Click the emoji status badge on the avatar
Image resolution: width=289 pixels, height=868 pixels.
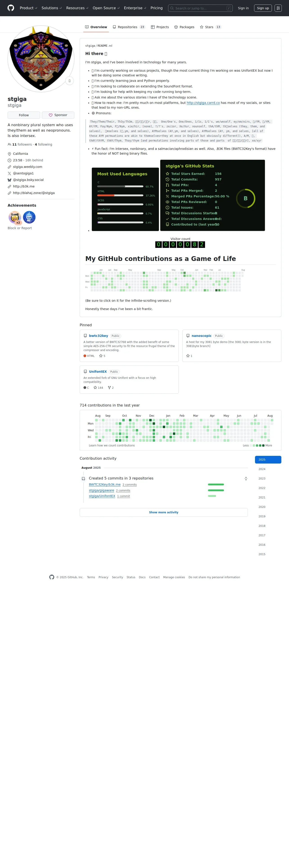69,81
